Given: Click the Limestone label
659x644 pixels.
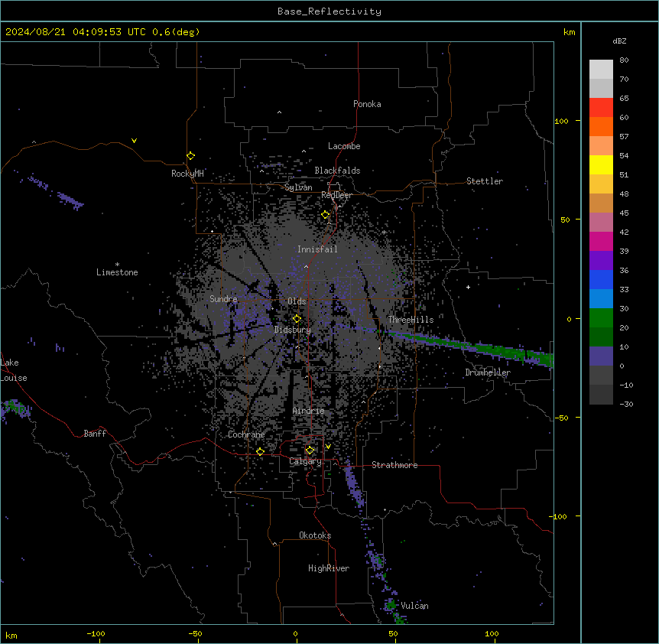Looking at the screenshot, I should 117,272.
